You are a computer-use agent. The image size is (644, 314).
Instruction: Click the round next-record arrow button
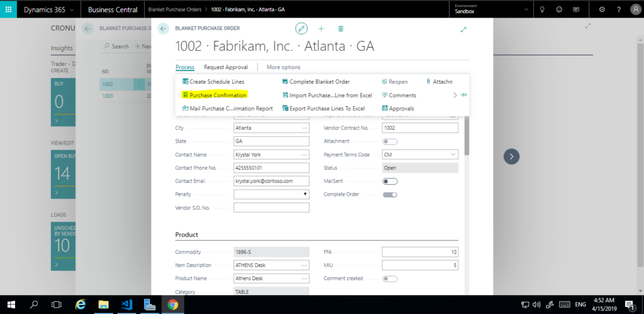click(x=511, y=156)
